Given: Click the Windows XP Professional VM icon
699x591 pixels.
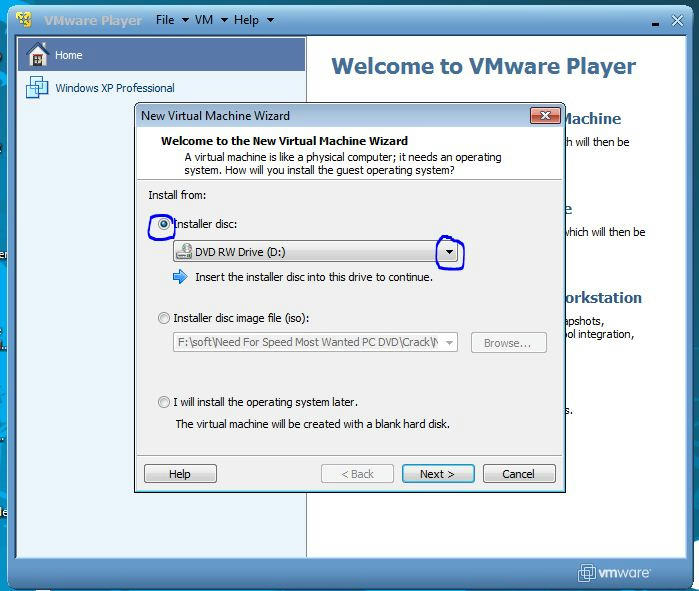Looking at the screenshot, I should pos(37,87).
